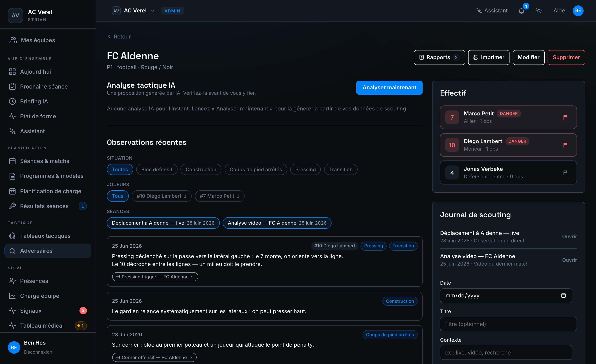This screenshot has height=364, width=596.
Task: Click Résultats séances wrench icon
Action: pyautogui.click(x=12, y=206)
